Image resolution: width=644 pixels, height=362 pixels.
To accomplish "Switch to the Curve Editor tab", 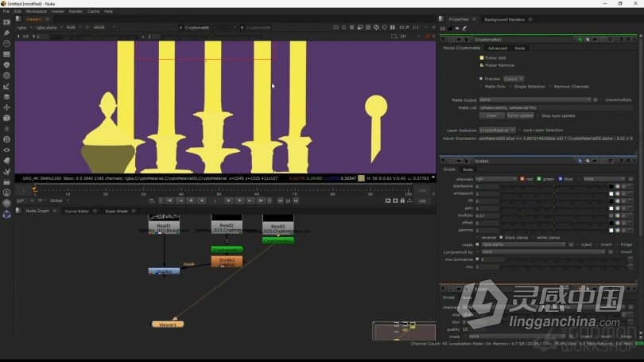I will tap(77, 211).
